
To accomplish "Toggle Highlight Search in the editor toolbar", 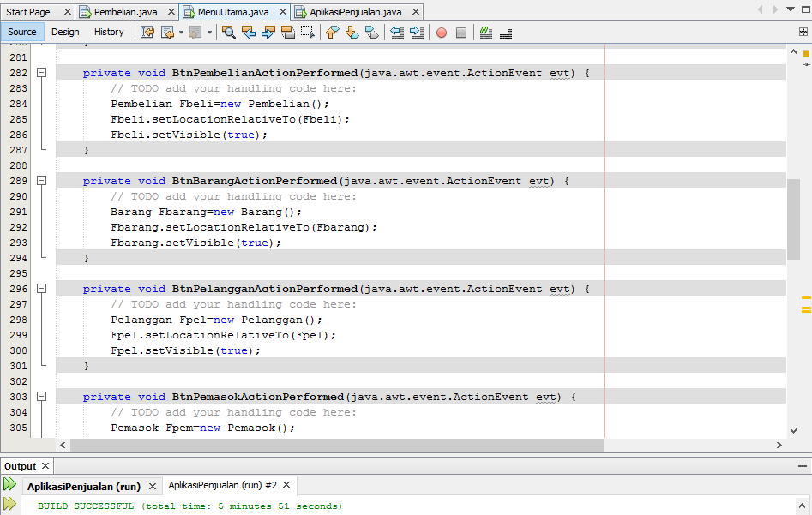I will point(287,32).
